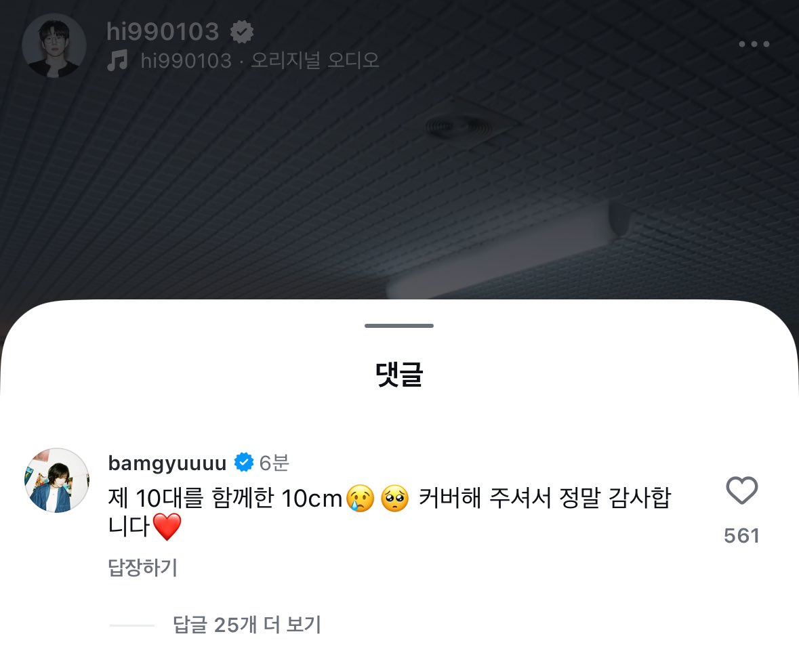Viewport: 799px width, 672px height.
Task: Click 답장하기 to reply to the comment
Action: pyautogui.click(x=143, y=567)
